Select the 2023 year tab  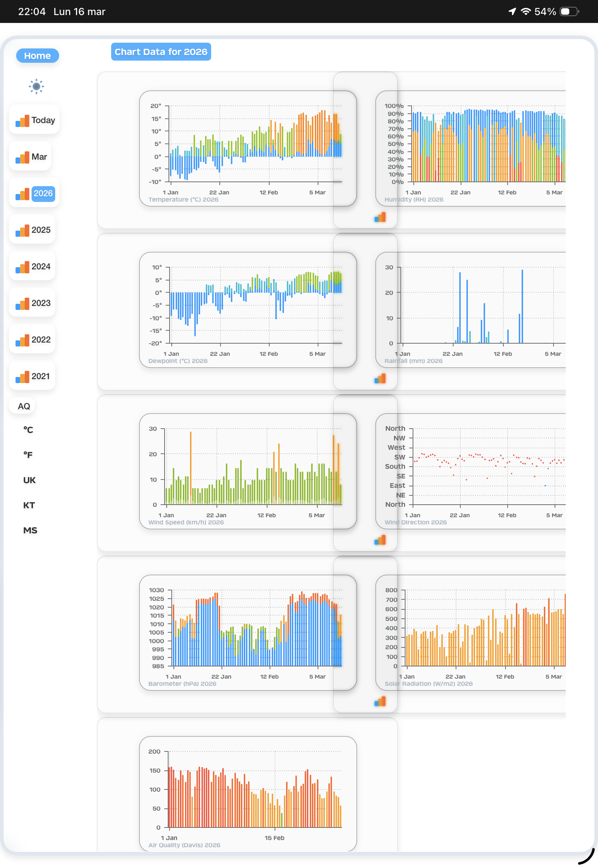point(33,303)
